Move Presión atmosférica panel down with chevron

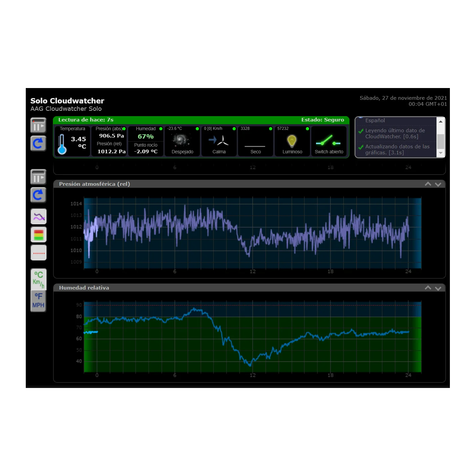(438, 184)
